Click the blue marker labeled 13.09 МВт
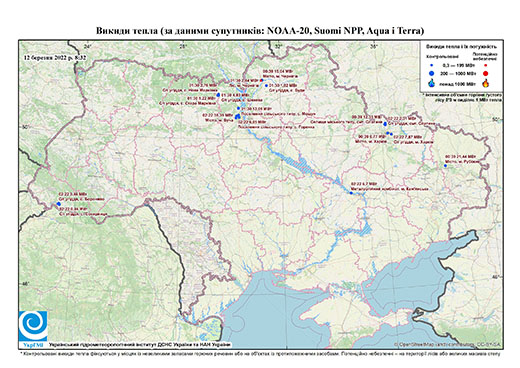This screenshot has height=368, width=520. tap(238, 108)
